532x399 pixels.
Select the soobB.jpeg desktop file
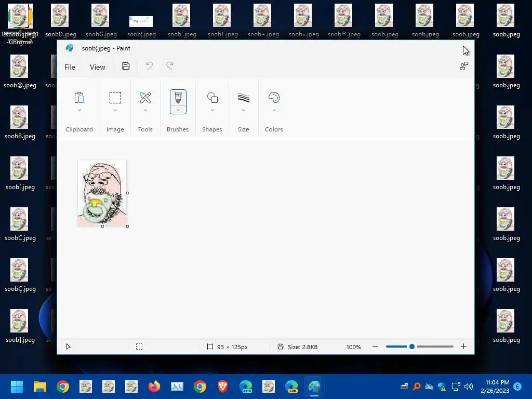20,123
